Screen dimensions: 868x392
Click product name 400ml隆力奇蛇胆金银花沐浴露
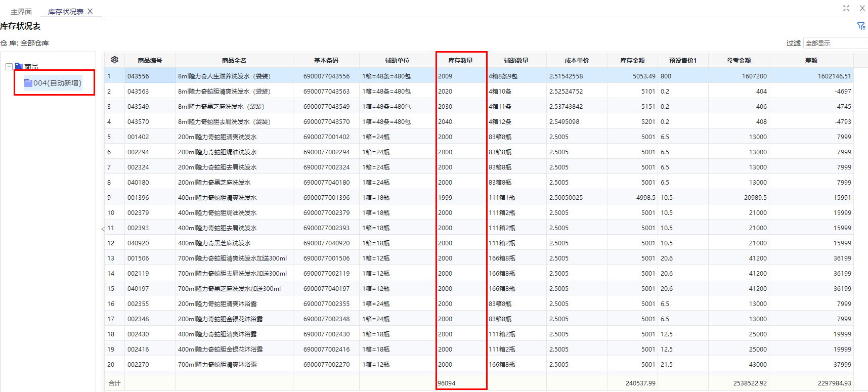click(x=221, y=349)
